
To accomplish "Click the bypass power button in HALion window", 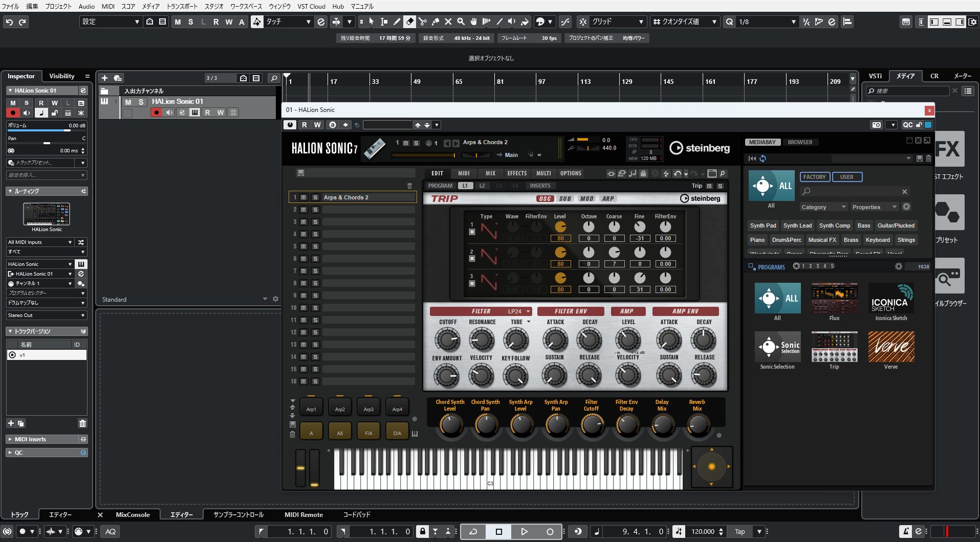I will pos(290,125).
